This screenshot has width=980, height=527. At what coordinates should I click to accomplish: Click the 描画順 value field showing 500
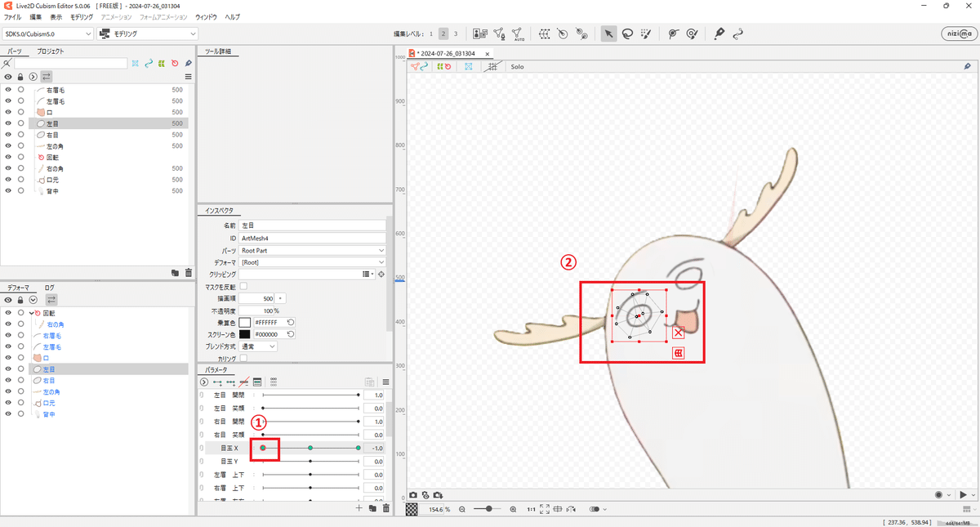pyautogui.click(x=256, y=299)
